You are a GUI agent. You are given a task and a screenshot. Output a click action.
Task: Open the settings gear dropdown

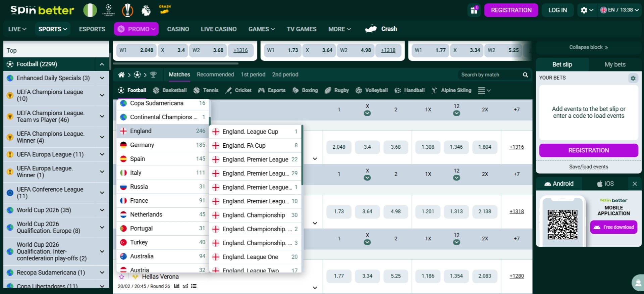pos(587,10)
